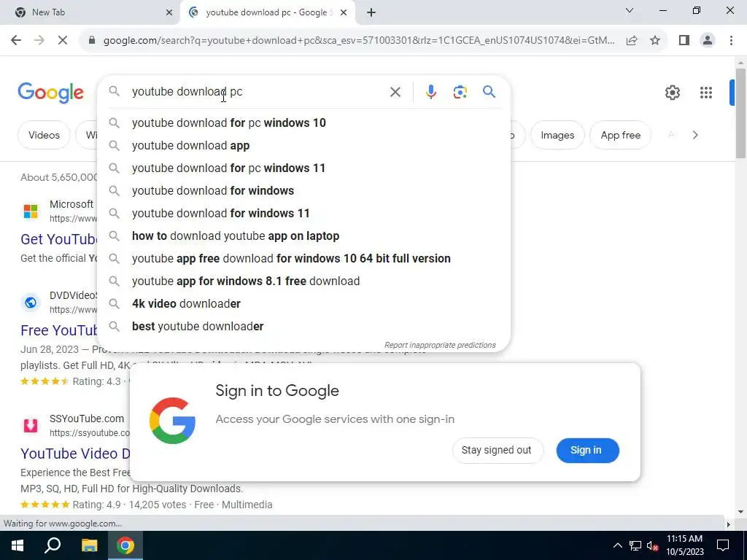Screen dimensions: 747x560
Task: Click the blue search magnifier button
Action: [489, 91]
